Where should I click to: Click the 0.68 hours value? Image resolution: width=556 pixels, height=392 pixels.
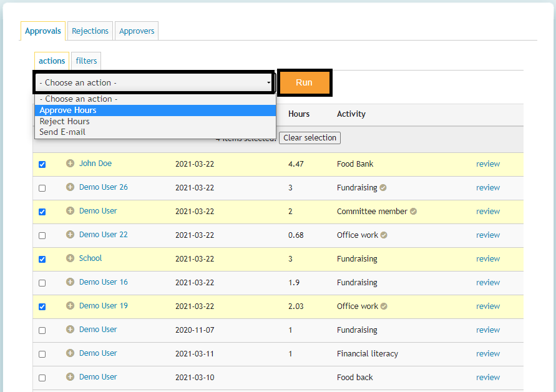pos(296,235)
